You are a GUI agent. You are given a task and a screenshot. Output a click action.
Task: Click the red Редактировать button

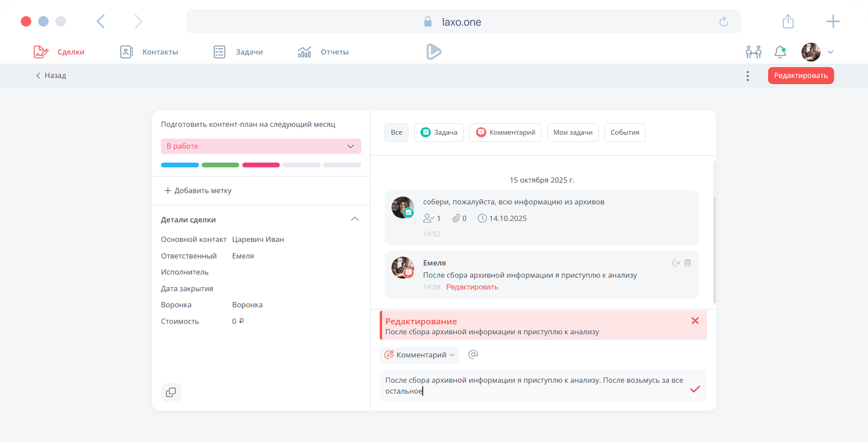tap(801, 76)
